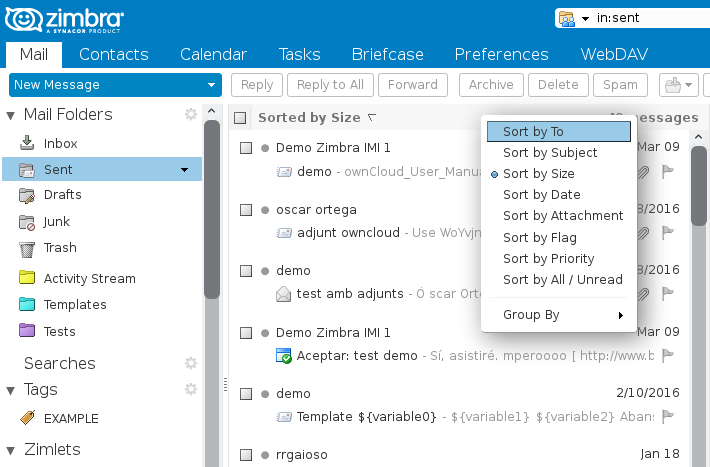Click the flag icon on 'Template ${variable0}' message
Viewport: 710px width, 467px height.
coord(667,416)
